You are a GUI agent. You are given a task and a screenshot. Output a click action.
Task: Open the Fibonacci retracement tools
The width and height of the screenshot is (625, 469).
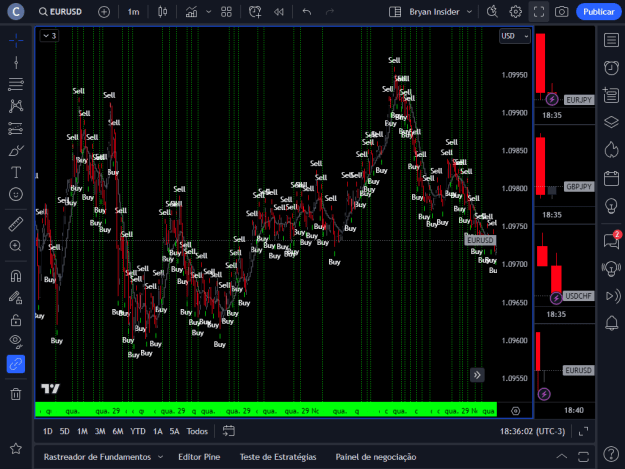16,84
